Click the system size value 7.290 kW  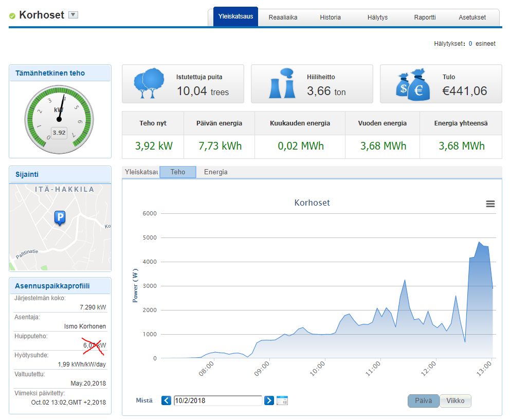93,307
